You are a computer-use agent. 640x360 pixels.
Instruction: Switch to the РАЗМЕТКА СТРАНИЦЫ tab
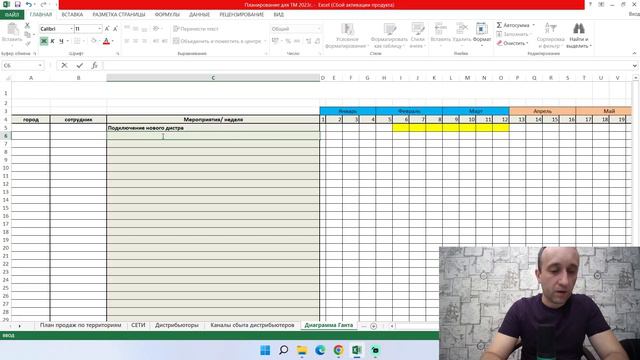[x=119, y=15]
